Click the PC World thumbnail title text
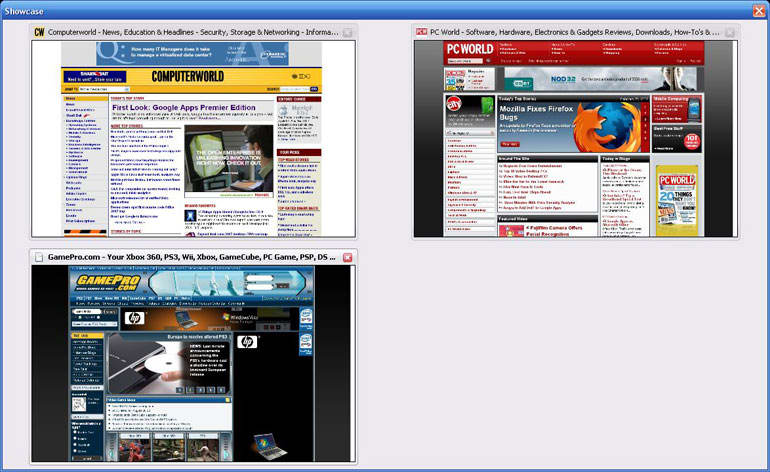 (575, 32)
